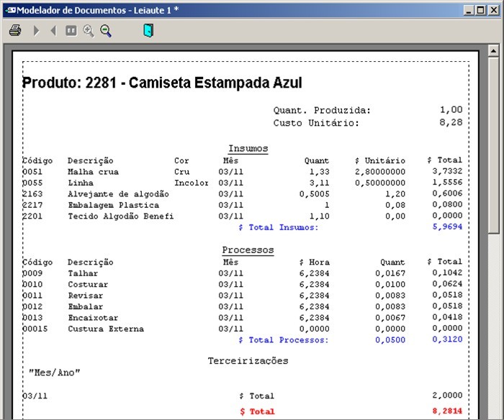Close the Modelador de Documentos window
This screenshot has width=504, height=420.
[x=493, y=9]
